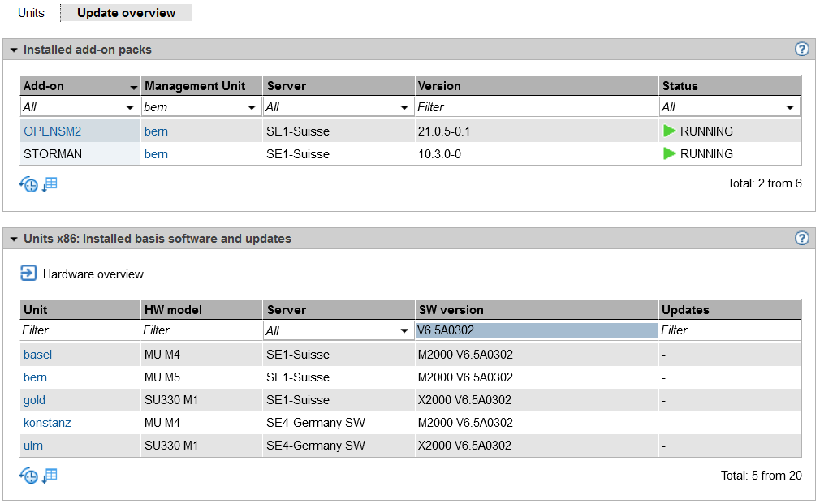Image resolution: width=820 pixels, height=504 pixels.
Task: Click the Hardware overview arrow icon
Action: [29, 274]
